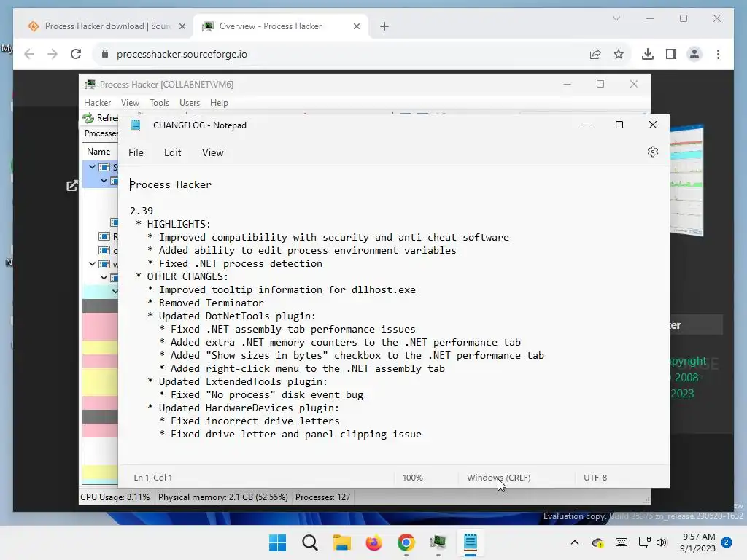
Task: Switch to Process Hacker on the taskbar
Action: (x=438, y=542)
